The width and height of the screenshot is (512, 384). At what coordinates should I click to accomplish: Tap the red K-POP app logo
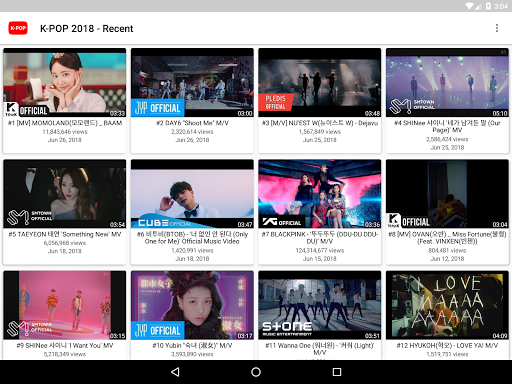18,28
